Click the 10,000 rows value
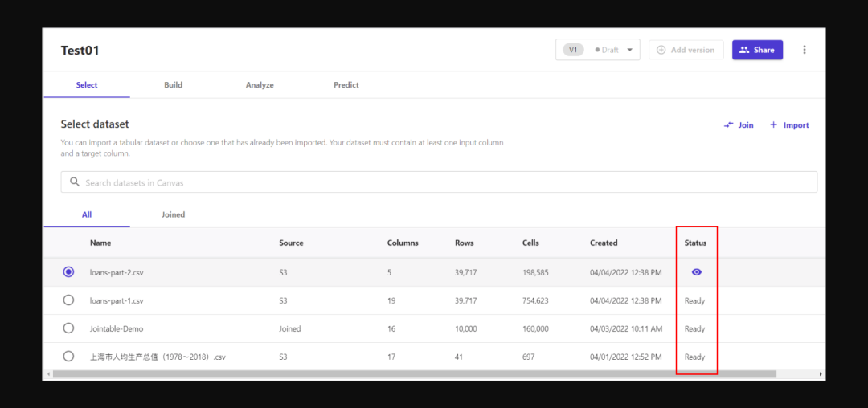Screen dimensions: 868x408 (x=465, y=329)
